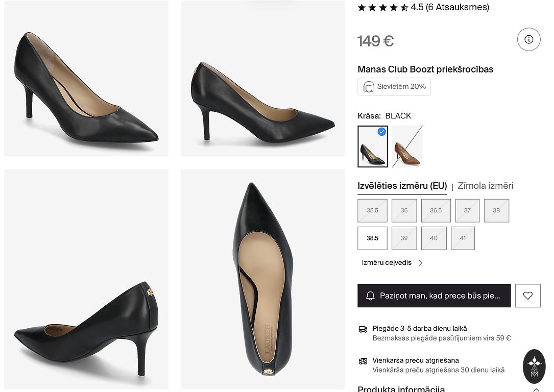Screen dimensions: 554x392
Task: Click the Paziņot man notify button
Action: [x=434, y=296]
